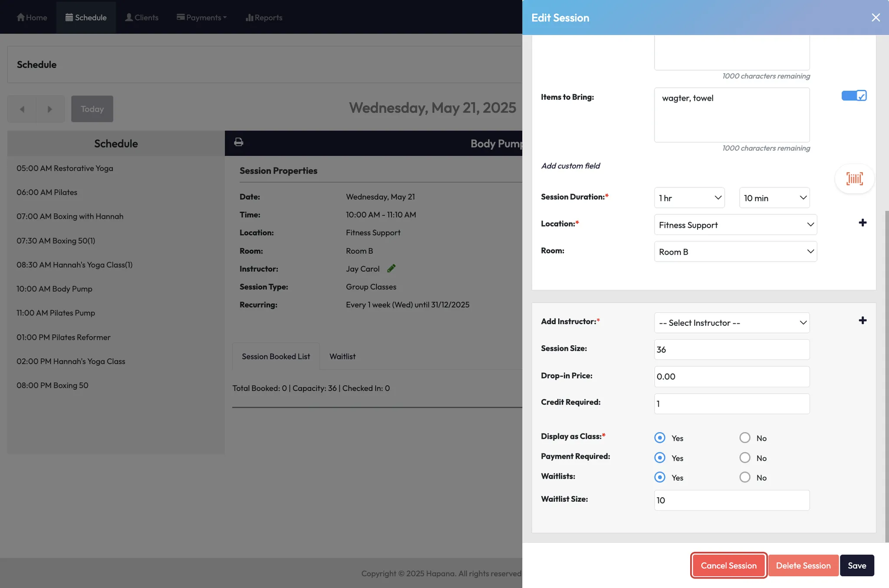The height and width of the screenshot is (588, 889).
Task: Click the green pencil icon next to Jay Carol
Action: [391, 269]
